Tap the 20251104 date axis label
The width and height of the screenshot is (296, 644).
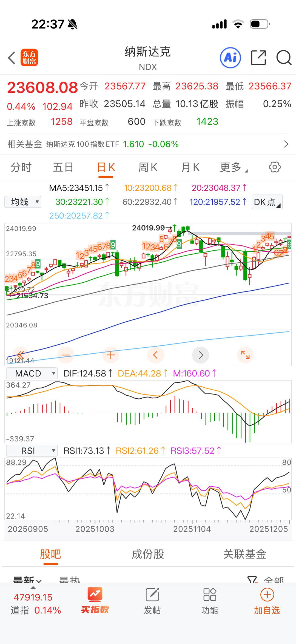pos(192,529)
